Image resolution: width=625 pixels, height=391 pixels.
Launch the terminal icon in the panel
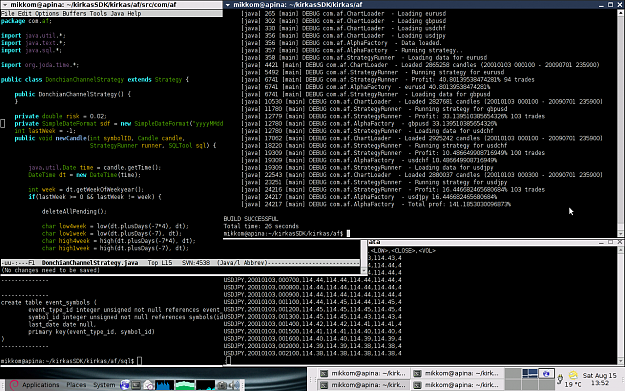[136, 385]
